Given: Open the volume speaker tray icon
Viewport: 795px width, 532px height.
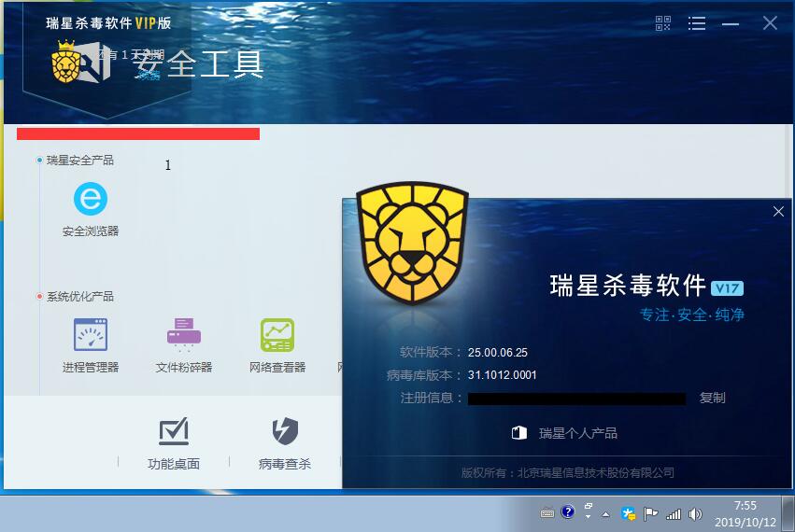Looking at the screenshot, I should (x=695, y=514).
